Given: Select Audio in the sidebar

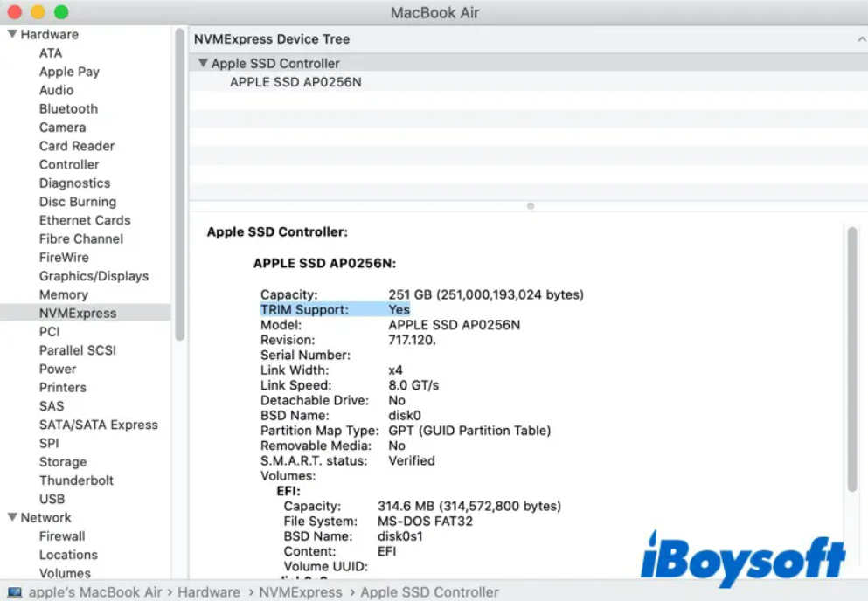Looking at the screenshot, I should [56, 90].
